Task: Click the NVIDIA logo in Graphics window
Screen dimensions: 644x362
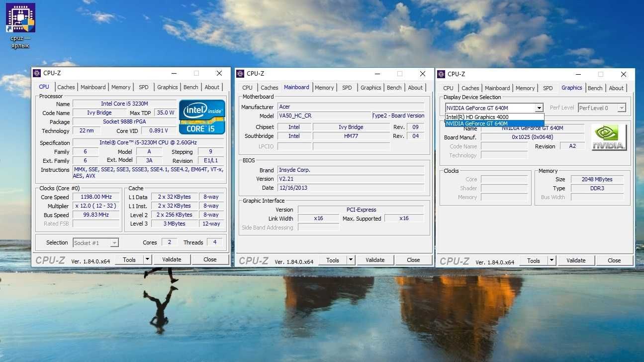Action: [x=609, y=137]
